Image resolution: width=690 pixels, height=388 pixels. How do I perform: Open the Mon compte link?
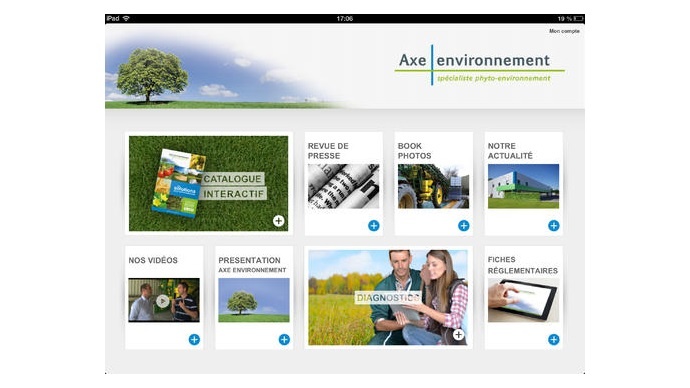coord(564,31)
